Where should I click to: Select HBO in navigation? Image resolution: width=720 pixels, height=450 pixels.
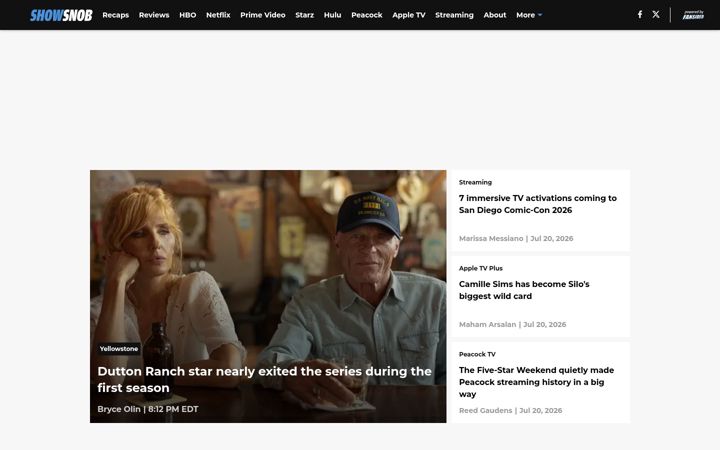point(188,15)
